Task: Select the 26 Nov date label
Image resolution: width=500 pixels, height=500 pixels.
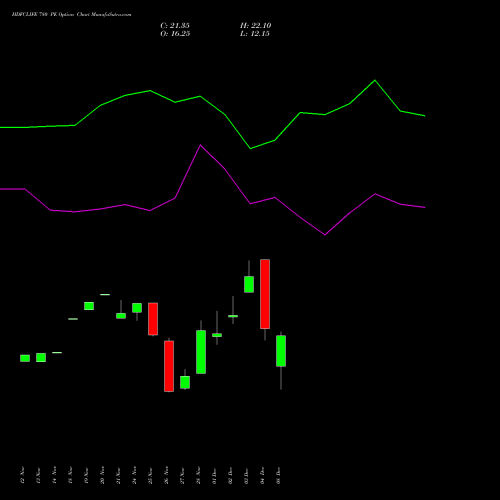Action: tap(166, 475)
